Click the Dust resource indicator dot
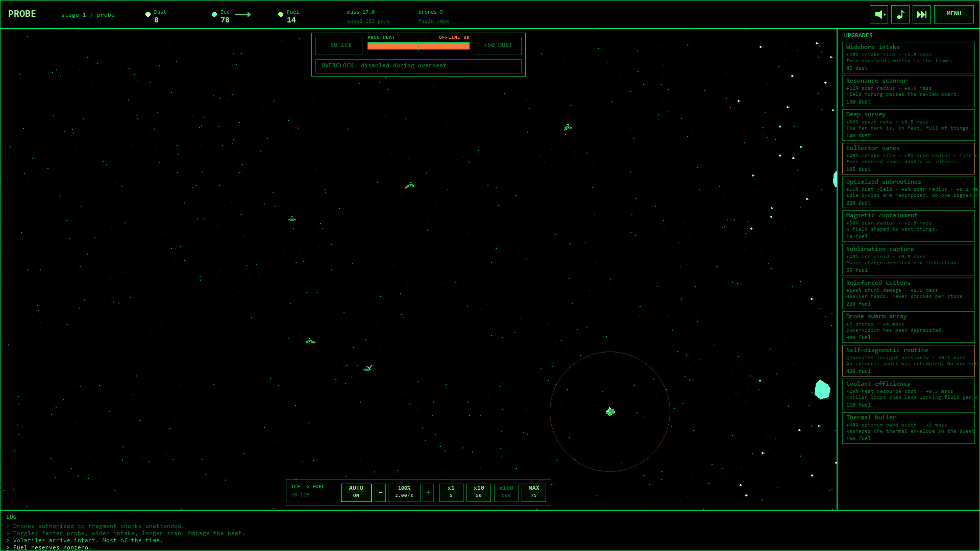The image size is (980, 551). [148, 14]
